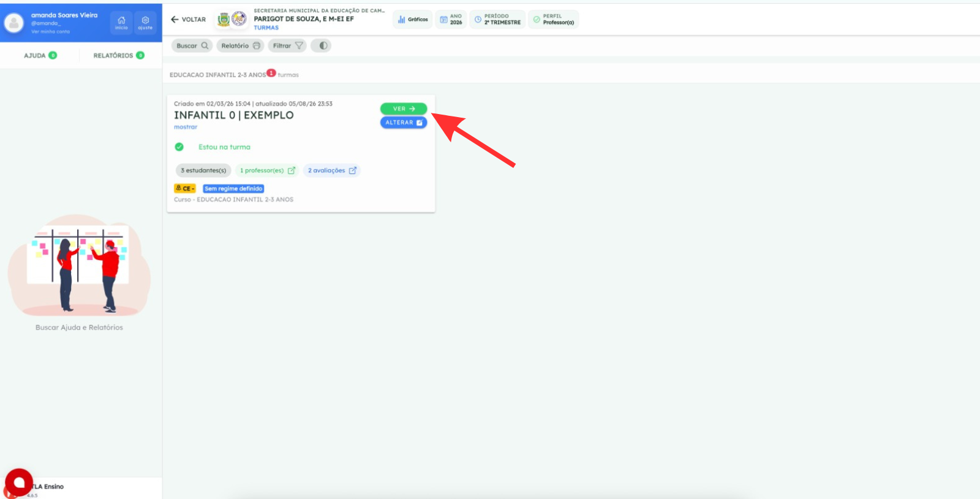Viewport: 980px width, 499px height.
Task: Click the round school emblem logo
Action: click(x=239, y=19)
